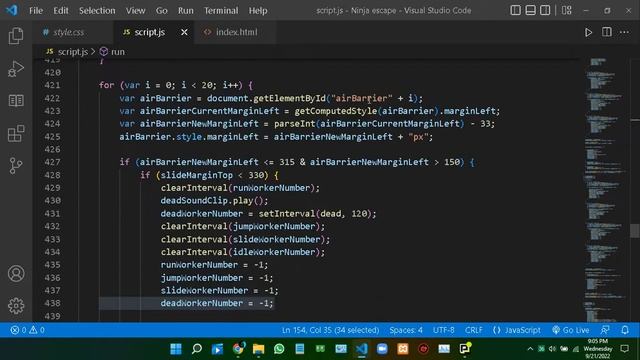Switch to the style.css tab
This screenshot has width=640, height=360.
point(69,32)
